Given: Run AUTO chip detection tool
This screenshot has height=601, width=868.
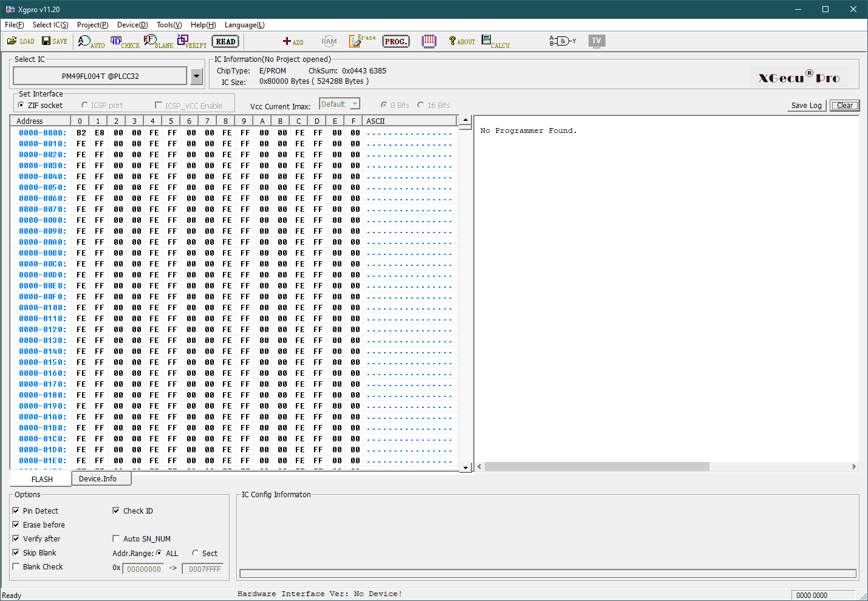Looking at the screenshot, I should [x=91, y=41].
